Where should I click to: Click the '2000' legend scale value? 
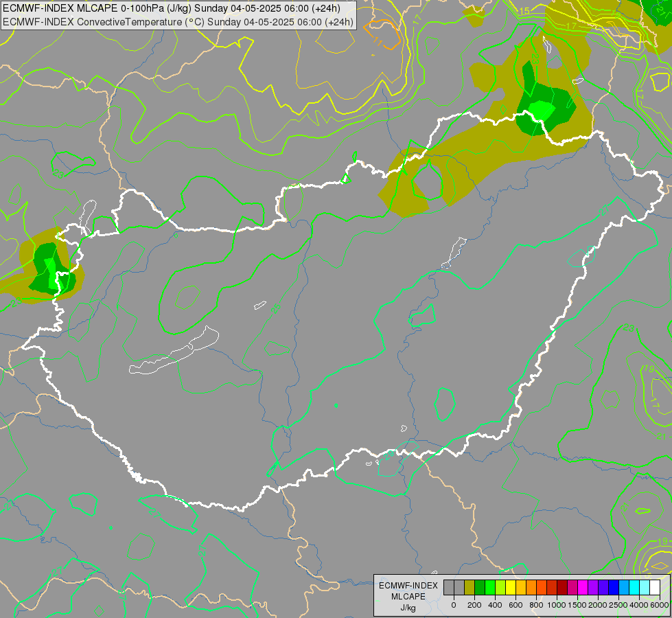click(598, 605)
